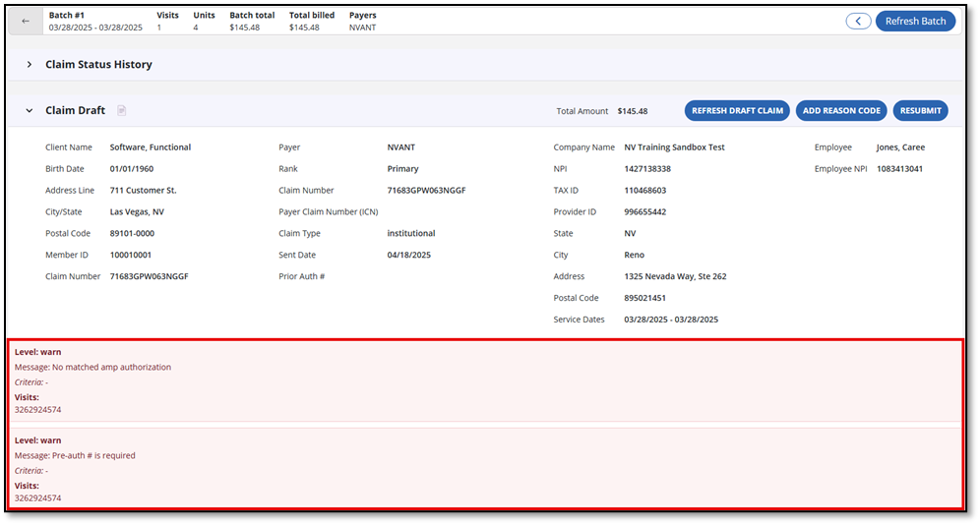
Task: Click the Sent Date 04/18/2025
Action: (408, 256)
